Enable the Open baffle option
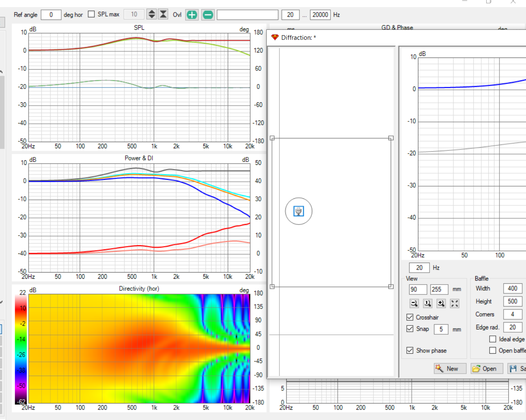Viewport: 526px width, 420px height. [493, 350]
